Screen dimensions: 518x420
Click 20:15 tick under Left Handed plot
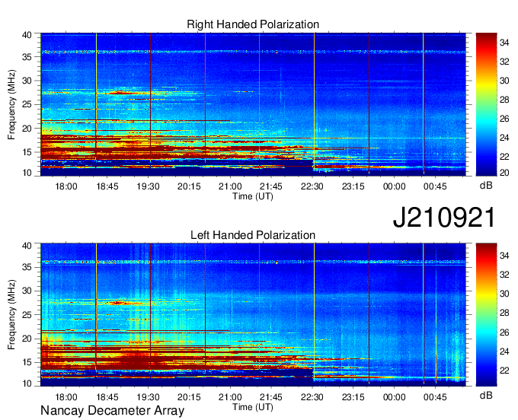(189, 397)
